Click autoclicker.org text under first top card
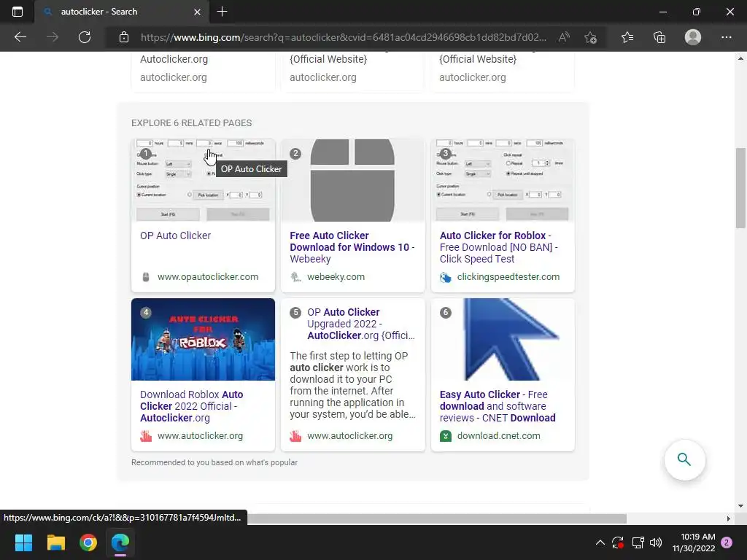Viewport: 747px width, 560px height. click(174, 77)
